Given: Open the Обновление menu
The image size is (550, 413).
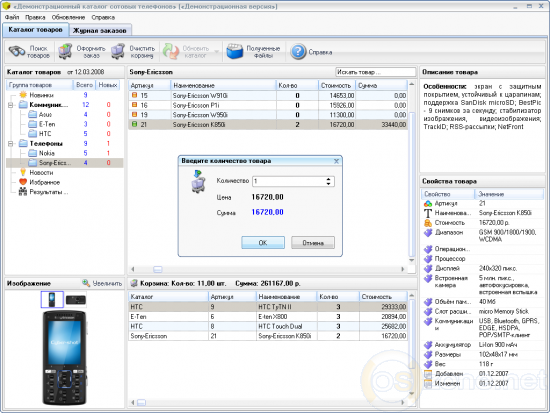Looking at the screenshot, I should point(68,17).
